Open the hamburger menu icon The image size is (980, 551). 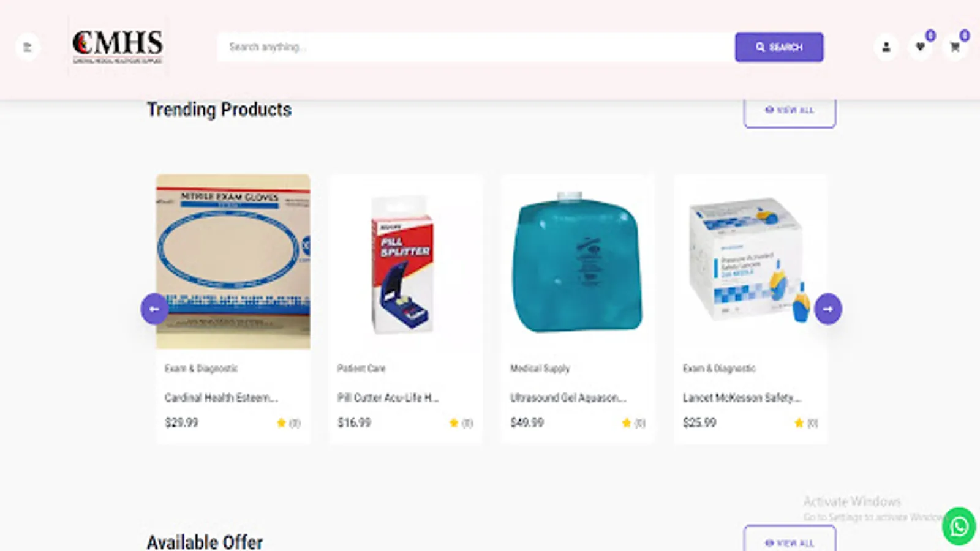coord(27,47)
